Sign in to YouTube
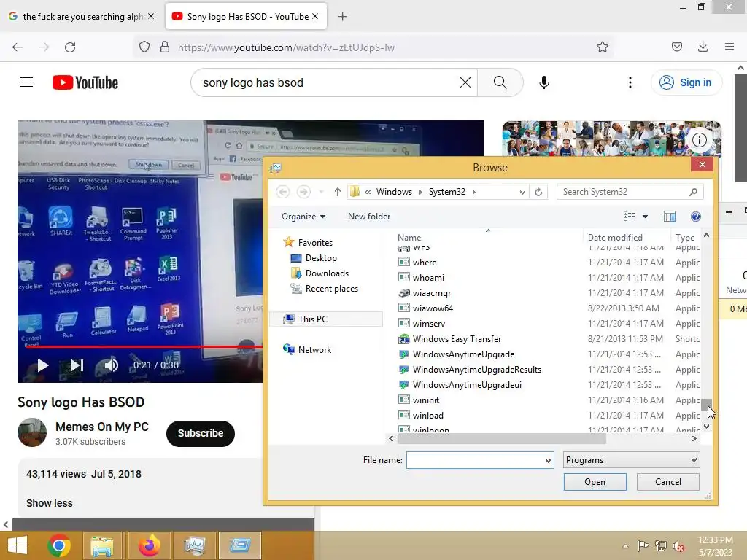The height and width of the screenshot is (560, 747). tap(686, 82)
